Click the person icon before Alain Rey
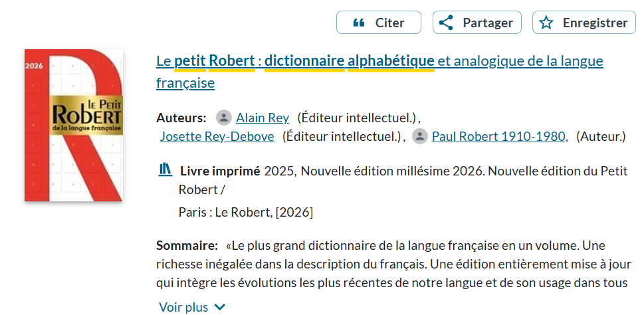The height and width of the screenshot is (315, 644). click(x=224, y=118)
